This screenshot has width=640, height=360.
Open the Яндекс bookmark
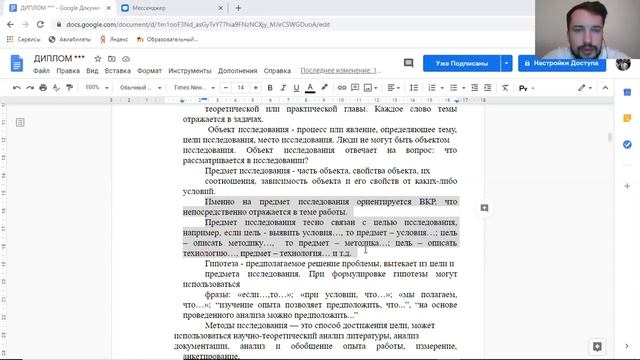(x=114, y=39)
